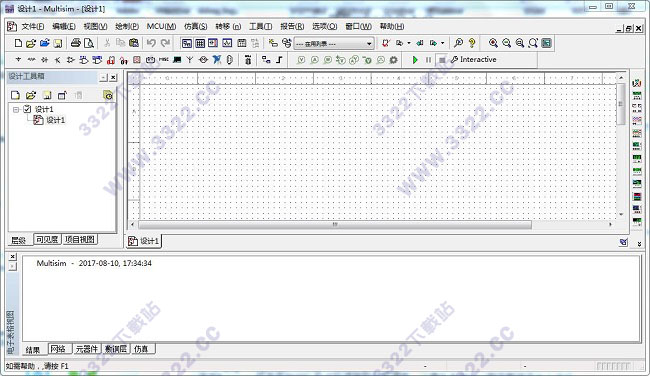Click the Interactive analysis button
The height and width of the screenshot is (376, 650).
pyautogui.click(x=473, y=60)
